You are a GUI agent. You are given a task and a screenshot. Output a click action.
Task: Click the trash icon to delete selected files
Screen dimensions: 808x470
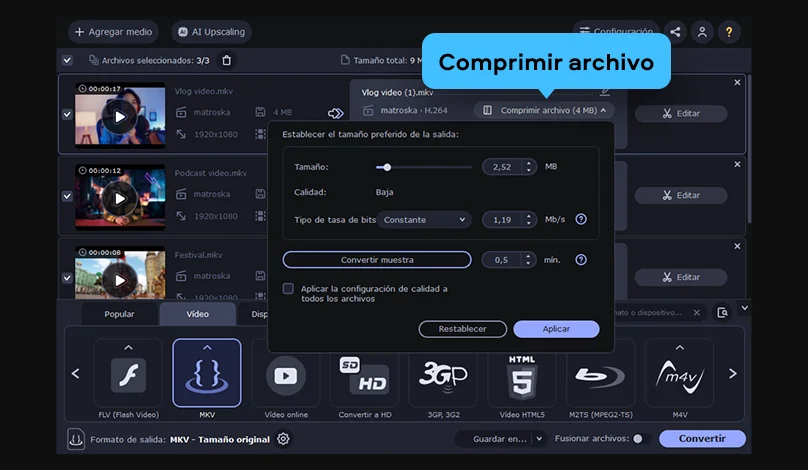227,60
